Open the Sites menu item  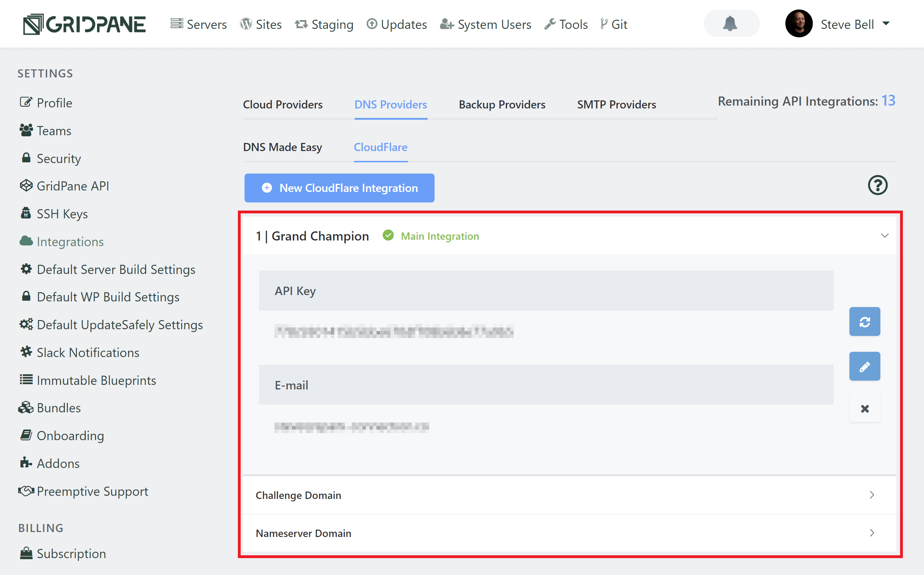[261, 24]
